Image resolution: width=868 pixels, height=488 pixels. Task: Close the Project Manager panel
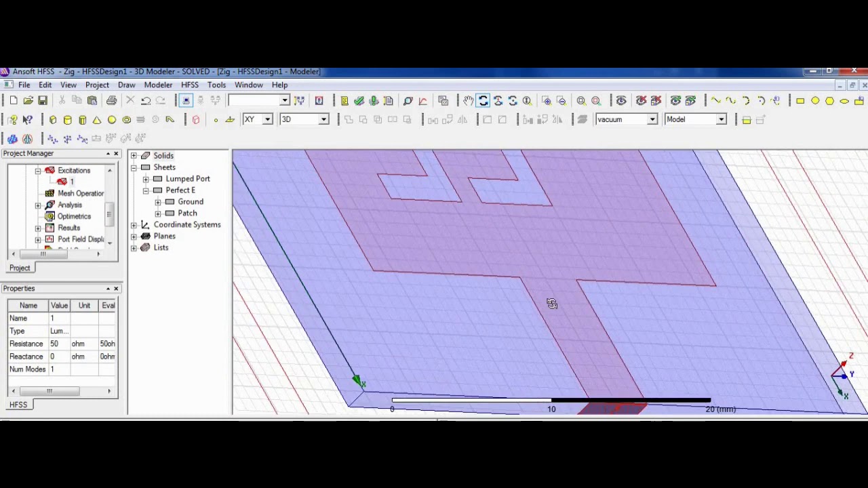coord(116,154)
